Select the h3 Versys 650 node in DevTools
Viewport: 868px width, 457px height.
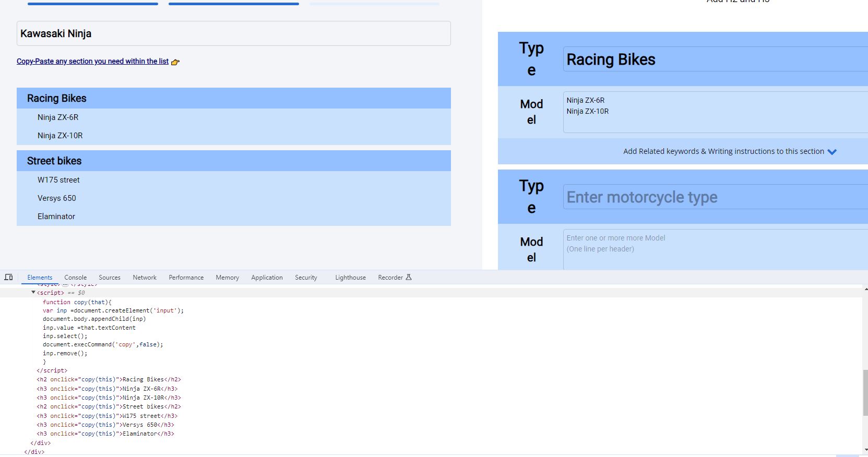[105, 425]
